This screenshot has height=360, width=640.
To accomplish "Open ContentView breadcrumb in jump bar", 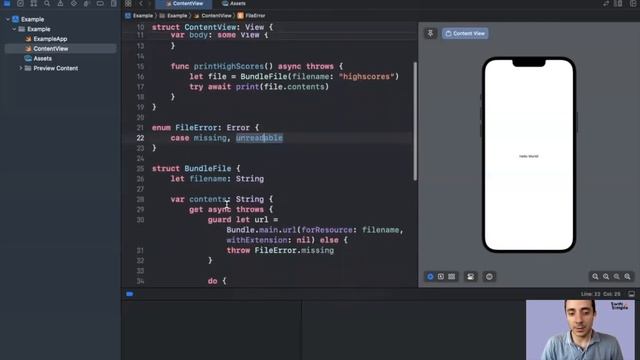I will (213, 16).
